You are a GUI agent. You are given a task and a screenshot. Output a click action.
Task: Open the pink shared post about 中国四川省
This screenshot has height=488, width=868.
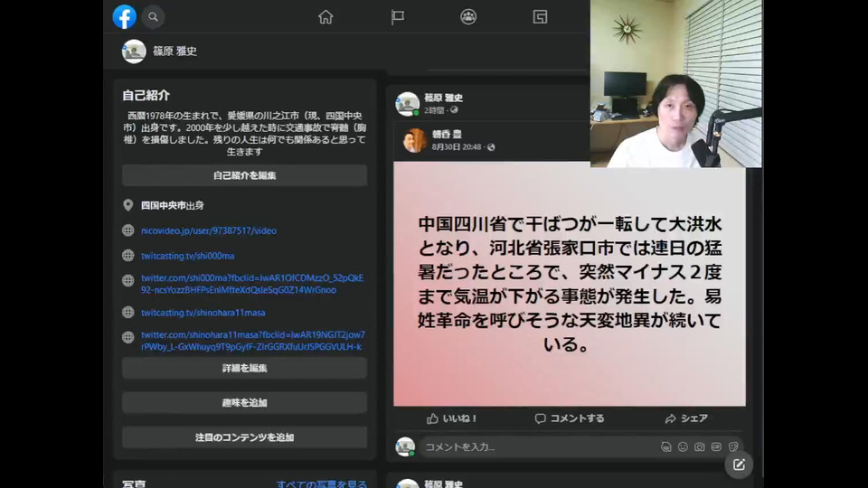569,285
